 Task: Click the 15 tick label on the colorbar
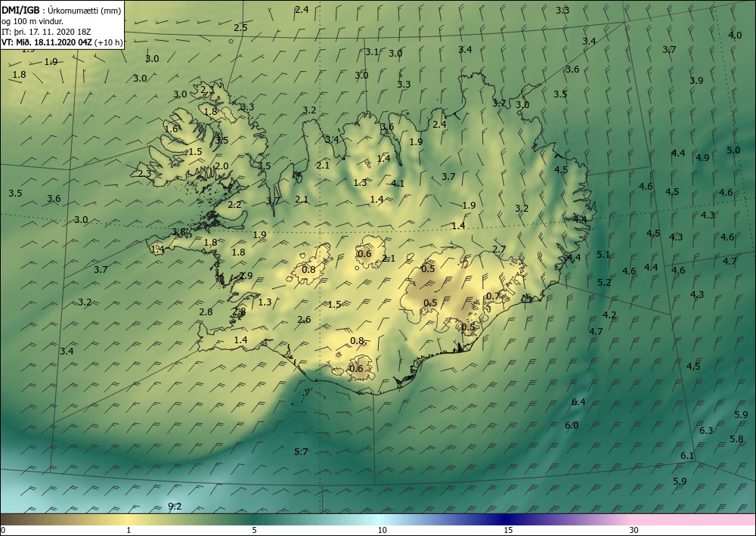coord(508,530)
